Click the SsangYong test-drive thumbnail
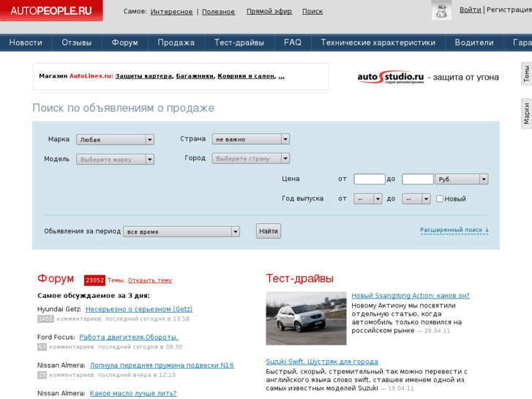 306,318
